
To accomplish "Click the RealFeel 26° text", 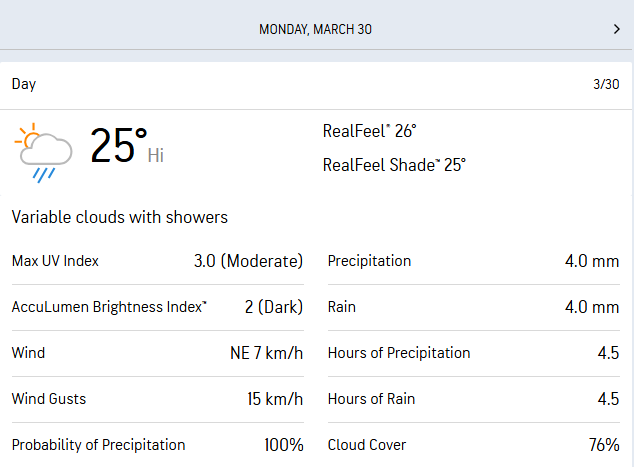I will click(369, 131).
